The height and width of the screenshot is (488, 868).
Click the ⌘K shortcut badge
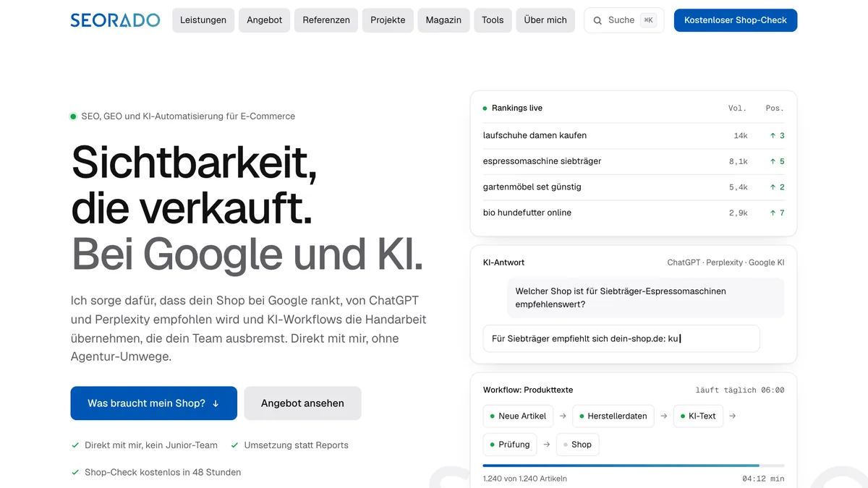(648, 20)
